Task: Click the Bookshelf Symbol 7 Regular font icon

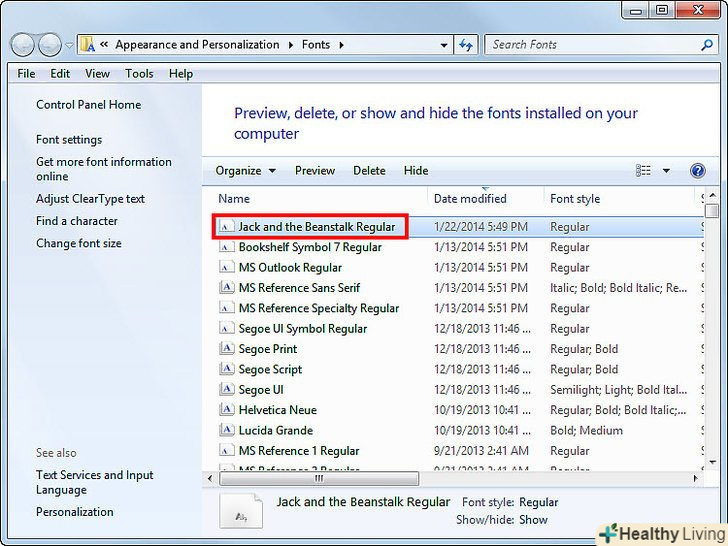Action: (226, 247)
